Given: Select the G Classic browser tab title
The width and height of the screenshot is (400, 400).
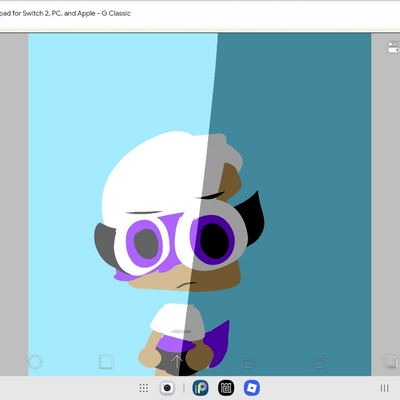Looking at the screenshot, I should 65,13.
